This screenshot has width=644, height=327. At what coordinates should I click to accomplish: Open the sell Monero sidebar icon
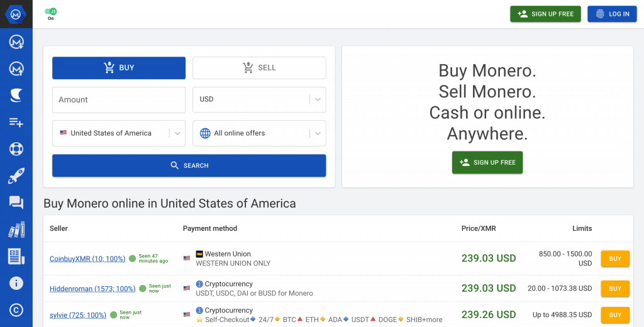tap(16, 68)
